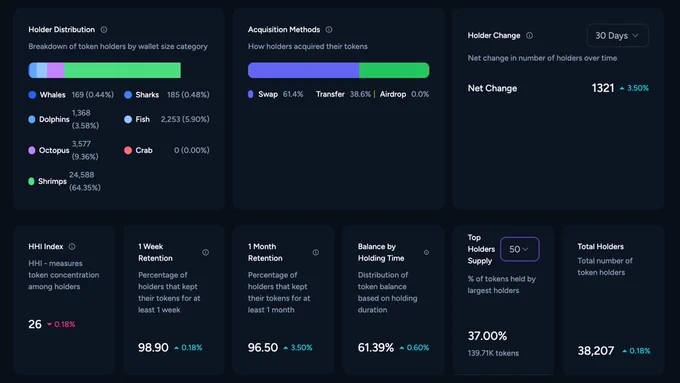Click the Crab 0 (0.00%) value

(192, 150)
